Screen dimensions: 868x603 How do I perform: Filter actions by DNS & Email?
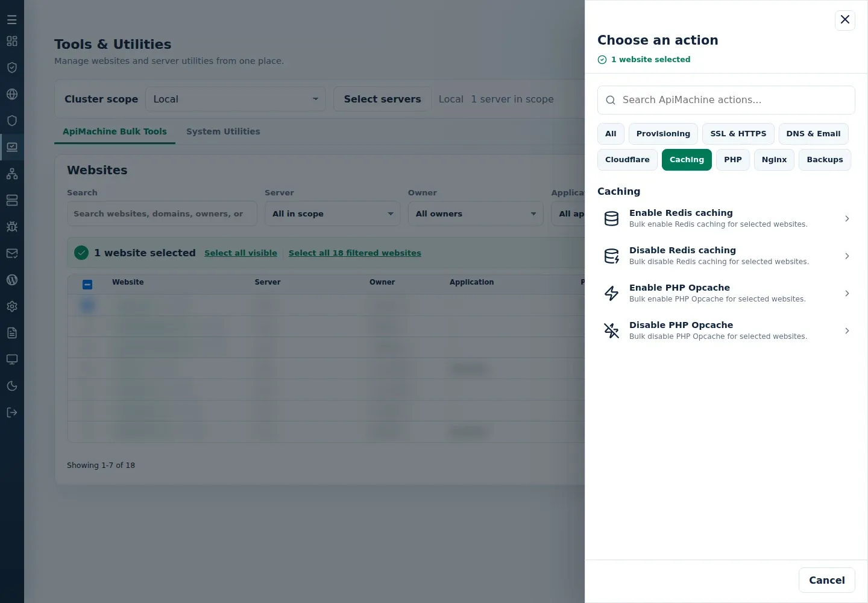click(x=813, y=134)
